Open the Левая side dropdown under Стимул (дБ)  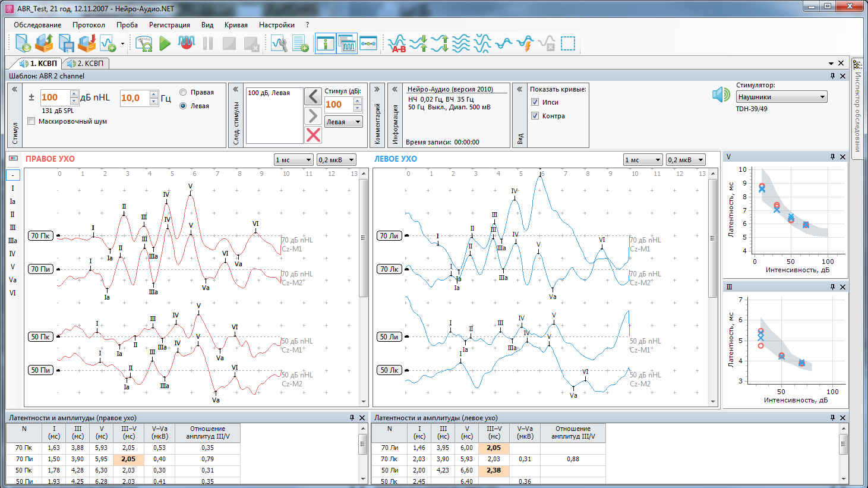click(344, 122)
